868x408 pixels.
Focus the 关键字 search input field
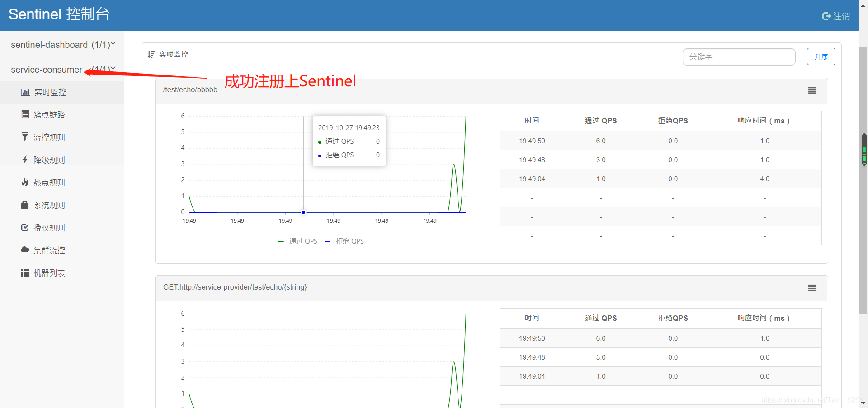[739, 57]
